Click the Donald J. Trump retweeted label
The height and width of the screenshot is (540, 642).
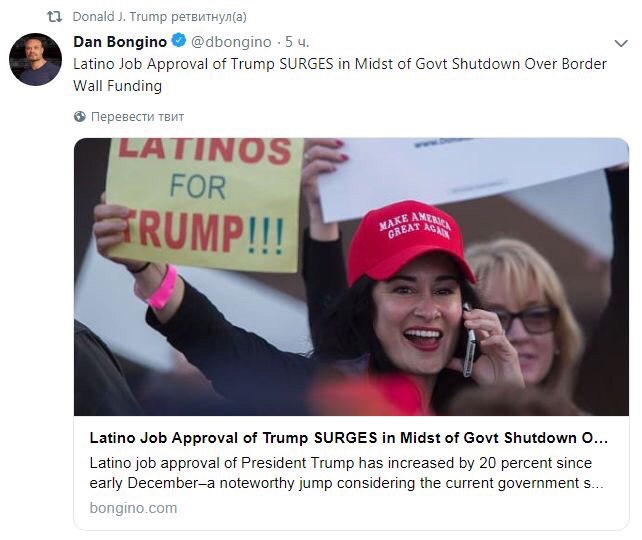[x=159, y=17]
